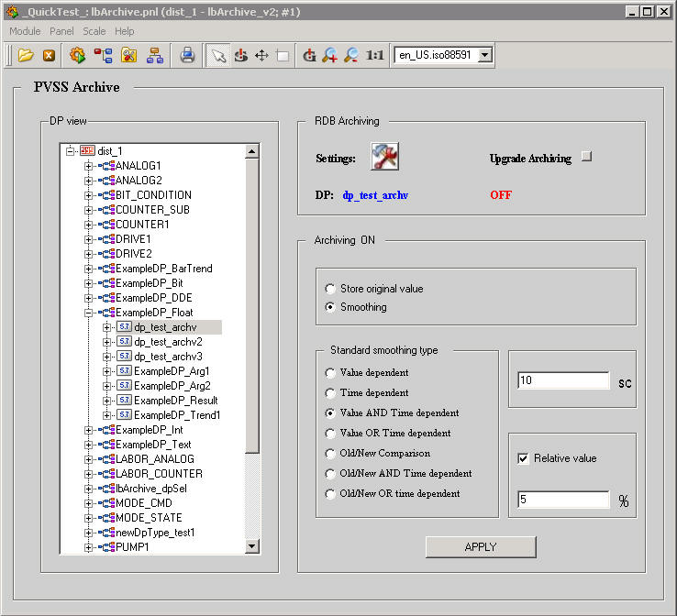Viewport: 677px width, 616px height.
Task: Open the Module menu
Action: coord(25,31)
